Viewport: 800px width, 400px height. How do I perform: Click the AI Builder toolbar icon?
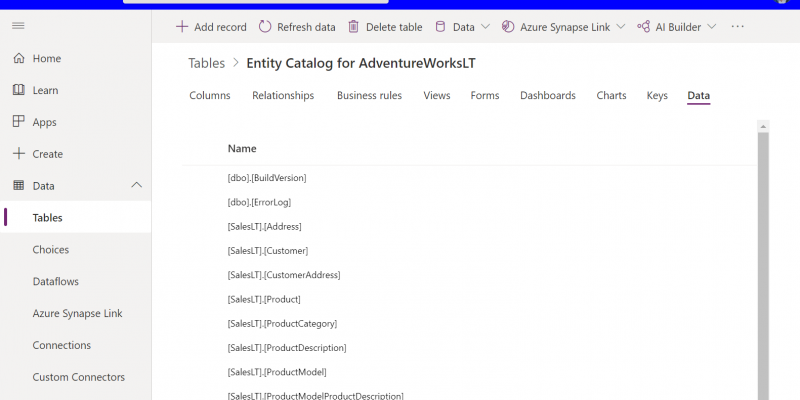pyautogui.click(x=643, y=27)
